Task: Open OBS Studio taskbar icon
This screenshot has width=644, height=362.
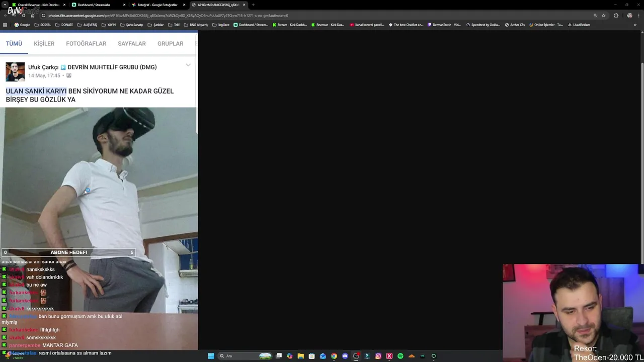Action: point(356,356)
